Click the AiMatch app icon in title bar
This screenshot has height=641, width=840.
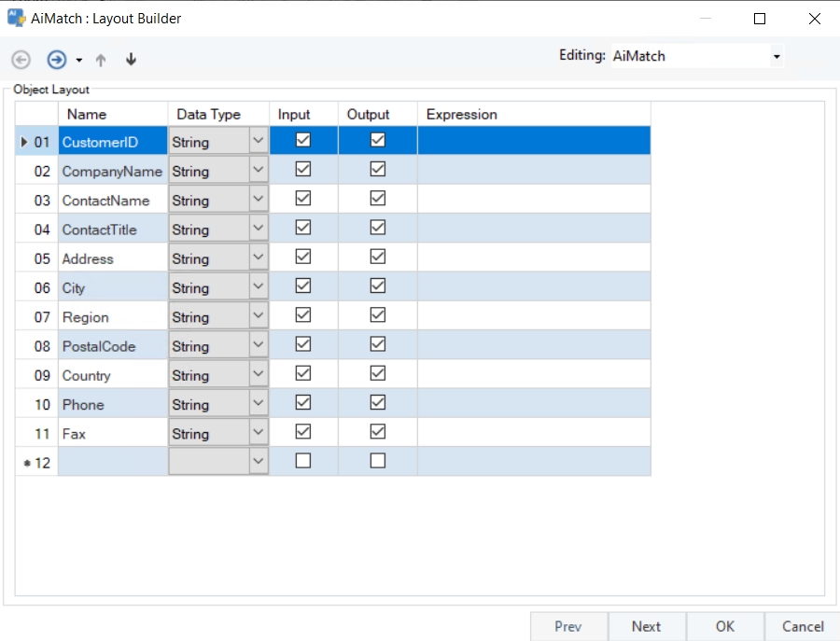click(16, 18)
